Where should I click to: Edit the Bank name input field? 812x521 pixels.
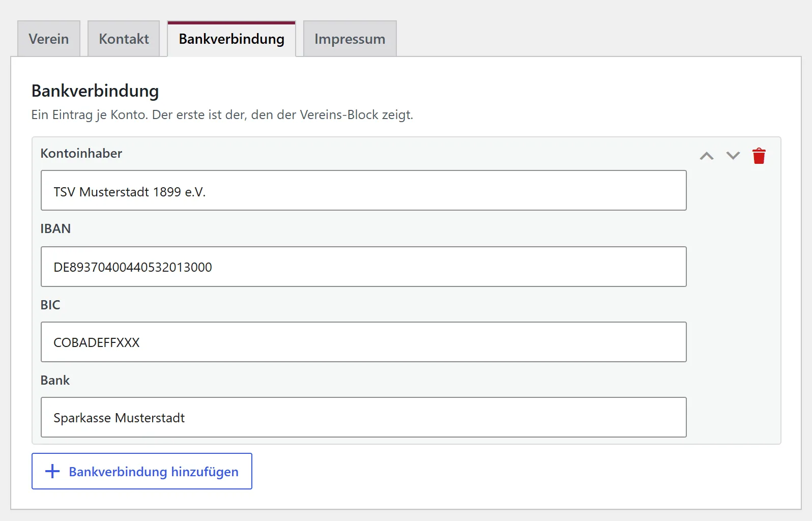[x=364, y=417]
